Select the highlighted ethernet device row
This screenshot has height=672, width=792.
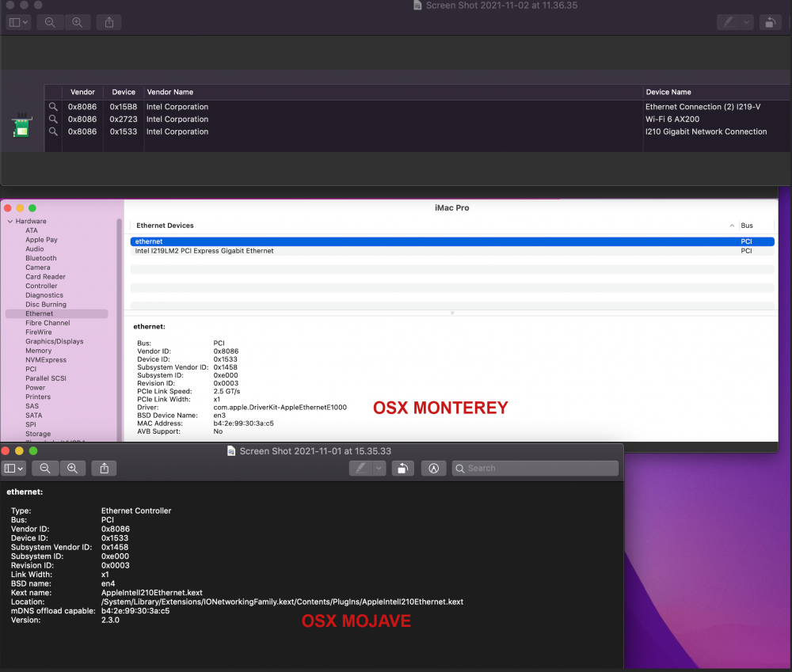pos(452,241)
